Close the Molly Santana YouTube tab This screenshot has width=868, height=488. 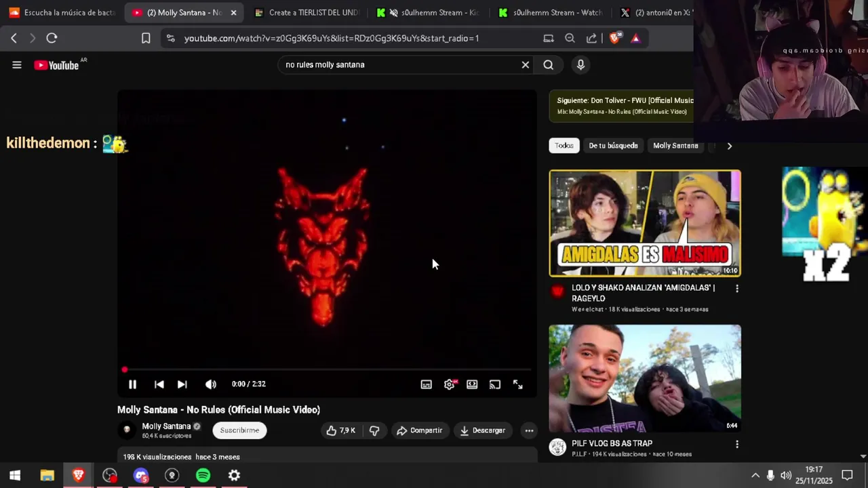point(233,13)
